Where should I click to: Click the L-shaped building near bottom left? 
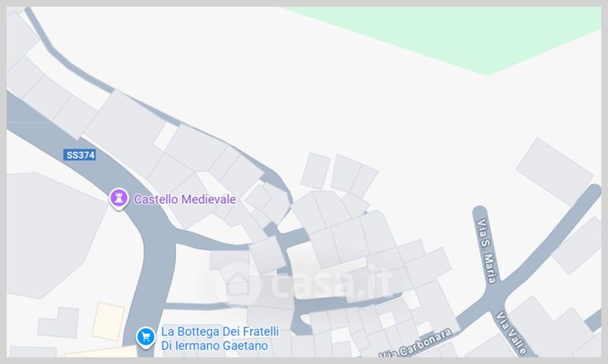coord(59,322)
